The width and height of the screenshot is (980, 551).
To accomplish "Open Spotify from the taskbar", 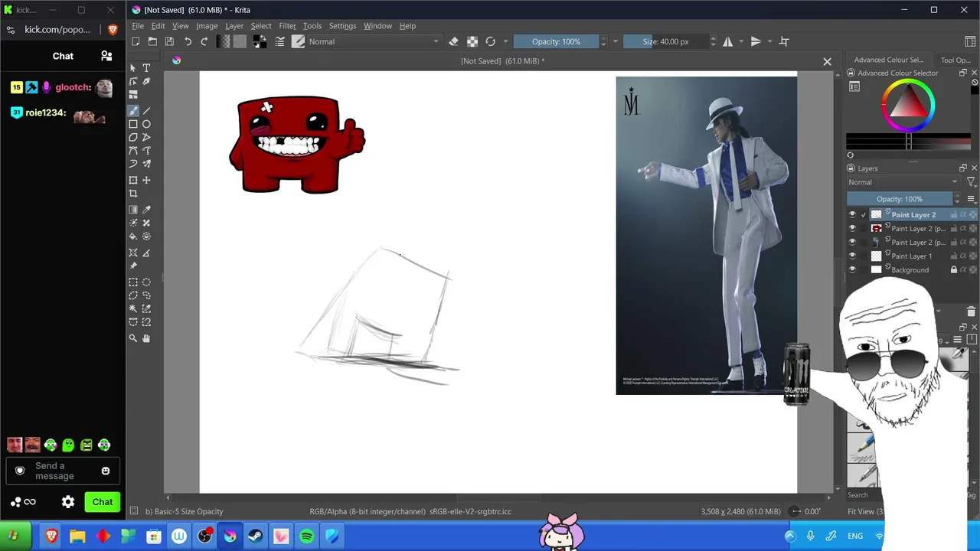I will [x=306, y=536].
